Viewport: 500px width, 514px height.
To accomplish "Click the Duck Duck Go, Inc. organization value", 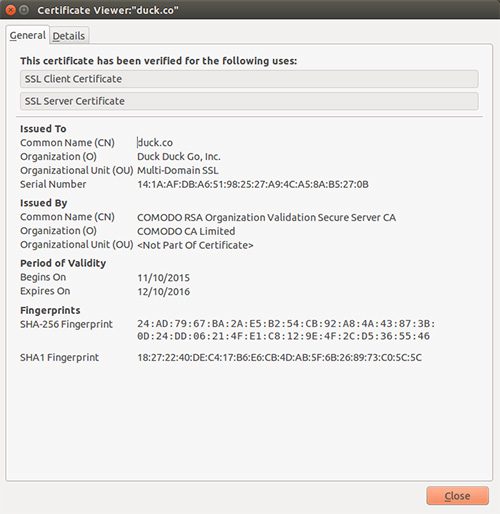I will click(179, 156).
